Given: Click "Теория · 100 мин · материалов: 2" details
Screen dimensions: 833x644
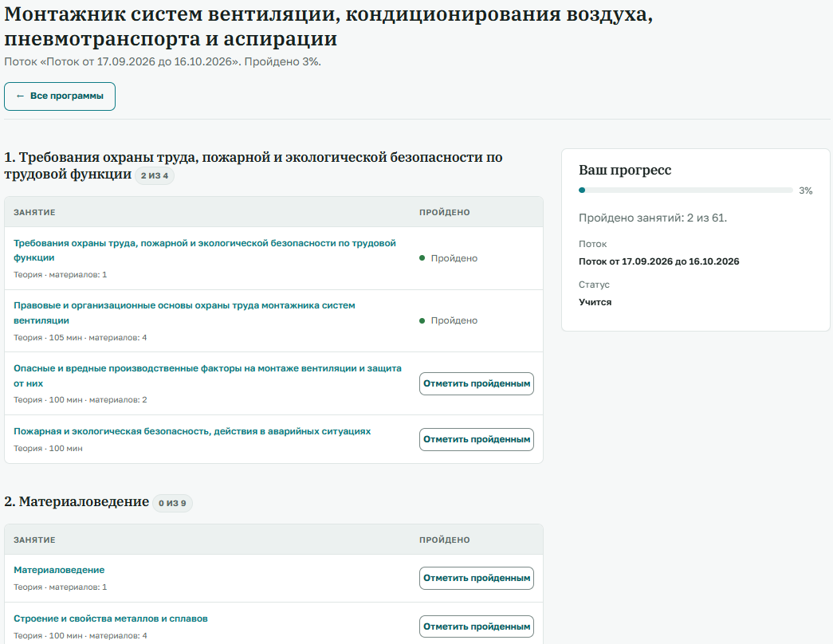Looking at the screenshot, I should point(81,399).
